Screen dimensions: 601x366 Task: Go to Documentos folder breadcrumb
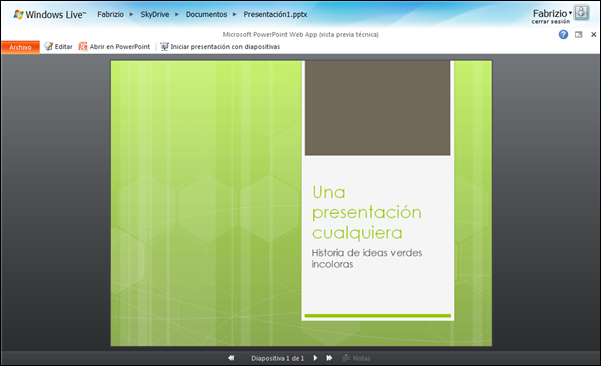tap(206, 14)
